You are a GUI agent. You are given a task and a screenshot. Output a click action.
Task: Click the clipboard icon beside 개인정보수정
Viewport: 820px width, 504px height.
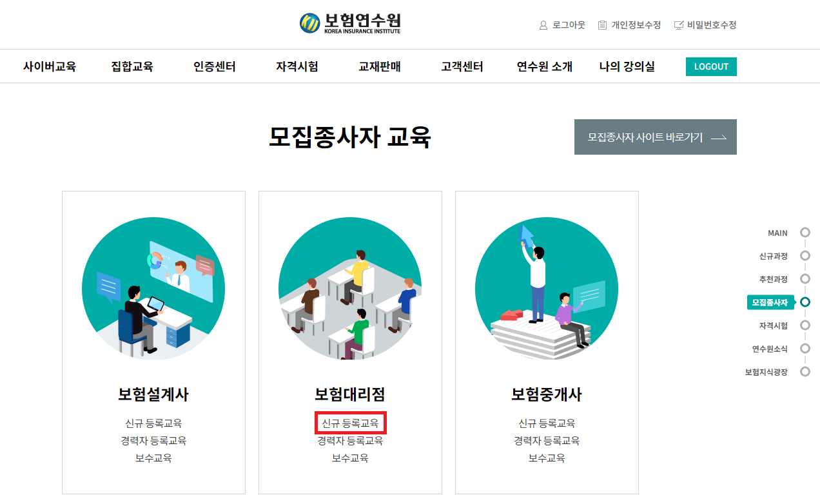pos(602,25)
